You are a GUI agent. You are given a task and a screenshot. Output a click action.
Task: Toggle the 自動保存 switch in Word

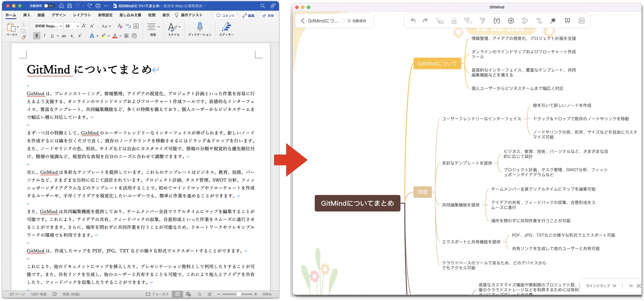(49, 6)
